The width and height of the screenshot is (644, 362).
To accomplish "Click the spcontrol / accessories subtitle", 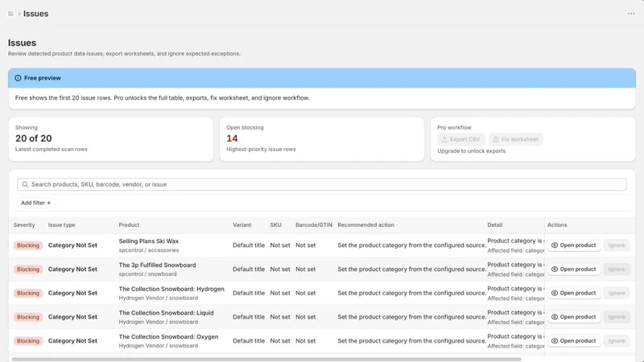I will [149, 250].
